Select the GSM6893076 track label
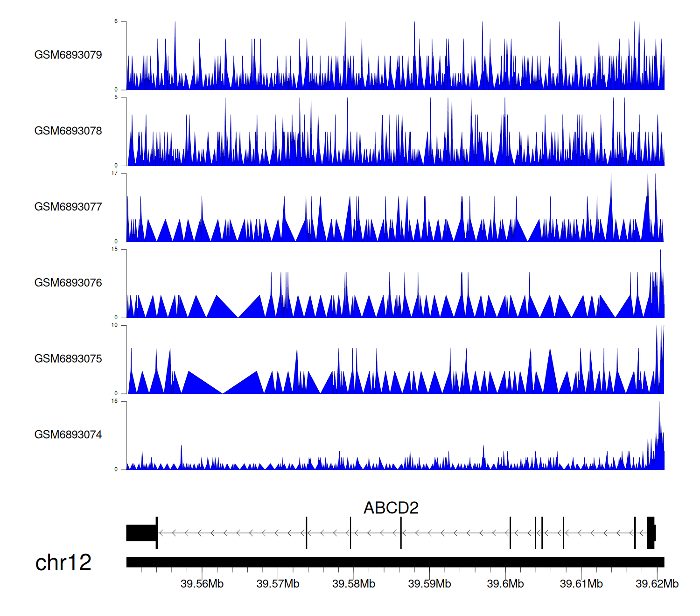This screenshot has width=700, height=616. (x=68, y=283)
